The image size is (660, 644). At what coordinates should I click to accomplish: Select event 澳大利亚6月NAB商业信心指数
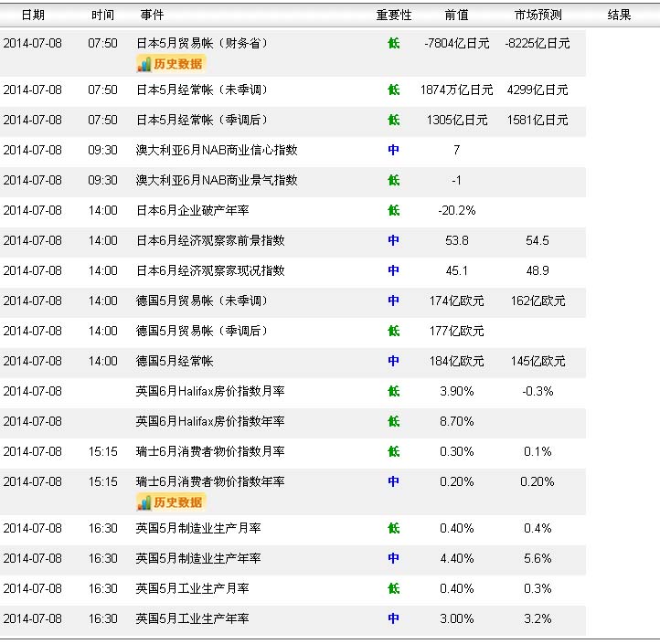click(217, 150)
